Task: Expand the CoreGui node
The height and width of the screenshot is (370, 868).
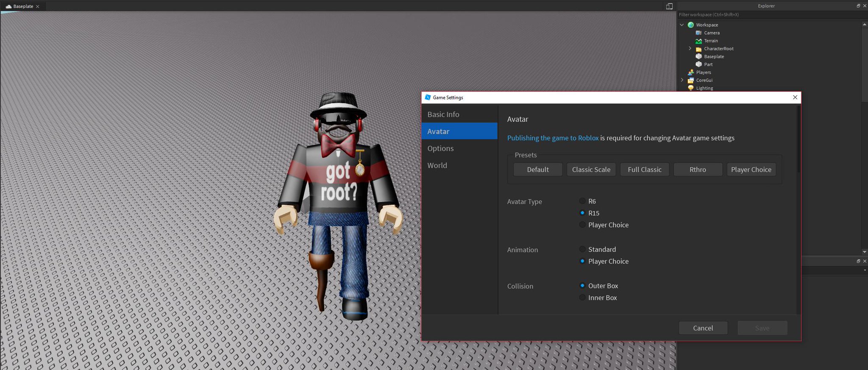Action: point(682,81)
